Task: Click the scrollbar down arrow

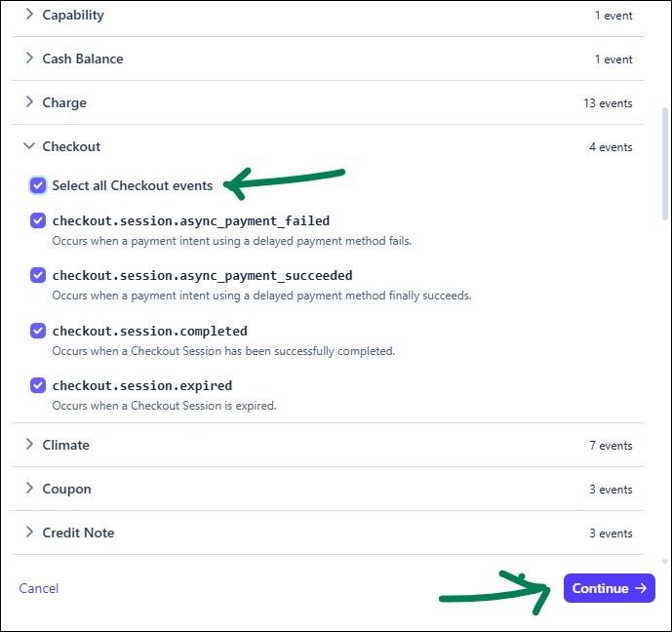Action: [665, 562]
